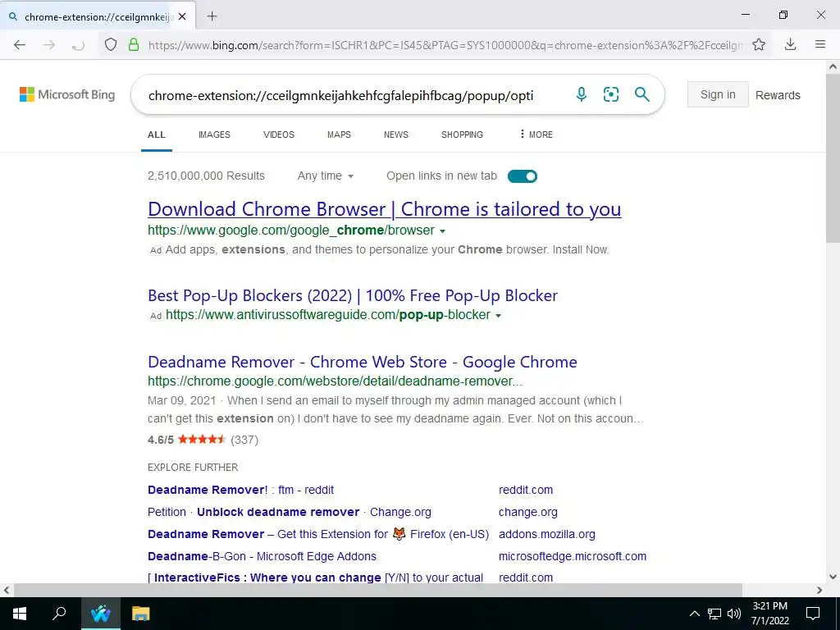Show hidden system tray icons

pyautogui.click(x=694, y=614)
